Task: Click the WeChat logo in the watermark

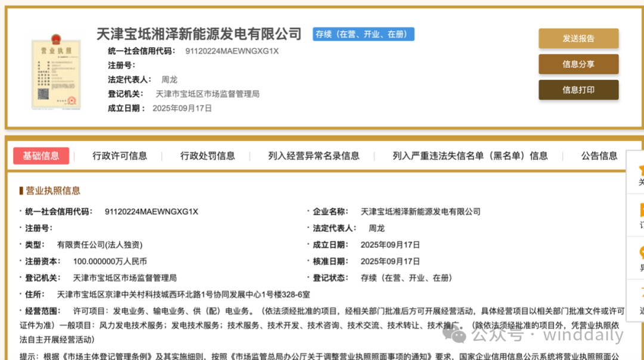Action: [459, 335]
